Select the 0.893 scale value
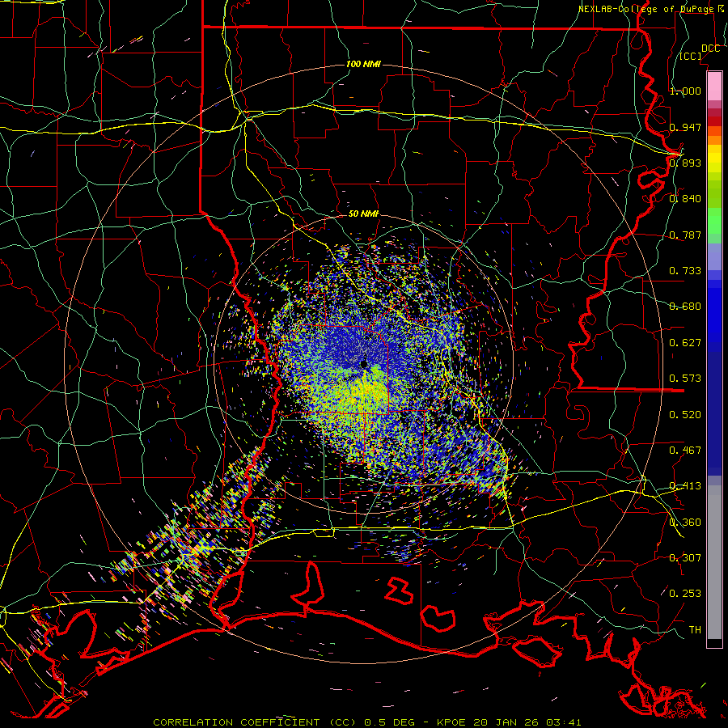 point(685,163)
